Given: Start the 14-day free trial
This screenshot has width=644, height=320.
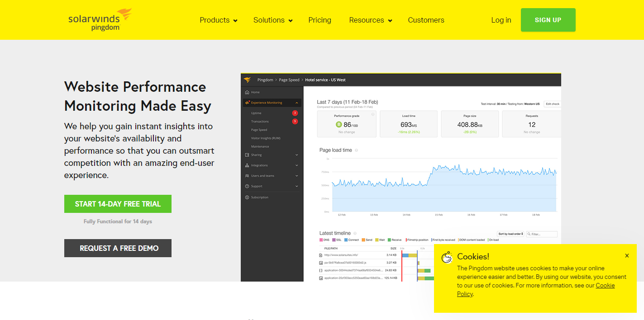Looking at the screenshot, I should point(118,204).
